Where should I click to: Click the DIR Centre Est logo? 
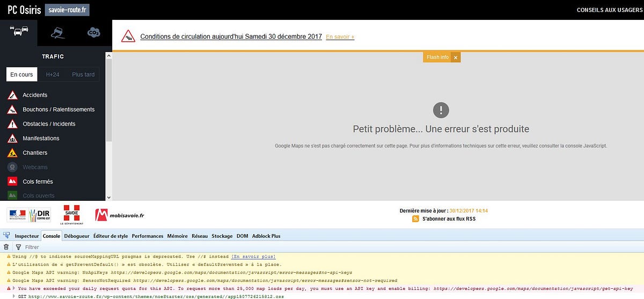[29, 215]
